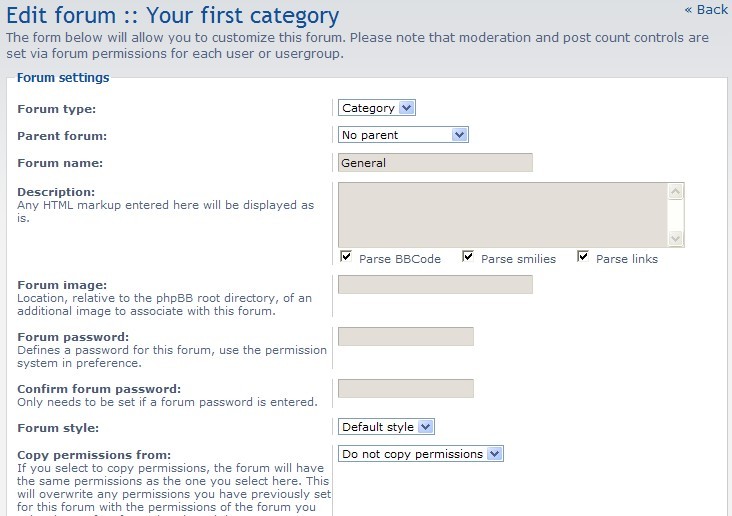The image size is (732, 516).
Task: Click the Description scrollbar up arrow
Action: tap(676, 191)
